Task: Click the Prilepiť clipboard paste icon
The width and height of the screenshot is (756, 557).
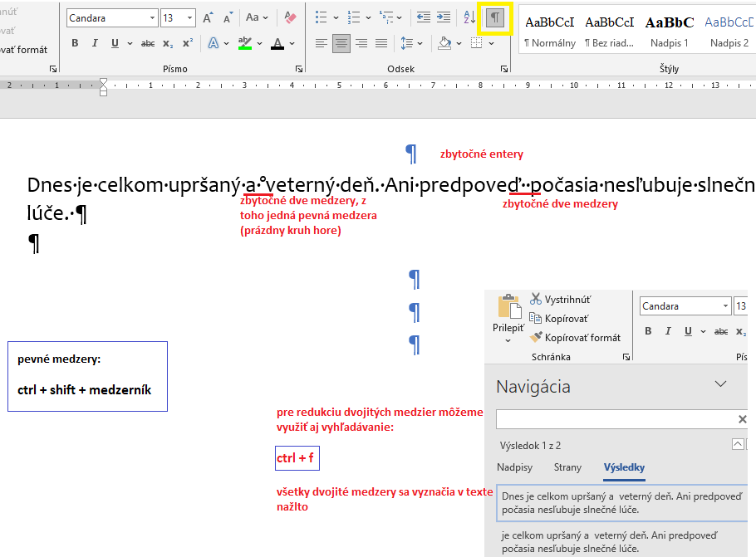Action: point(509,306)
